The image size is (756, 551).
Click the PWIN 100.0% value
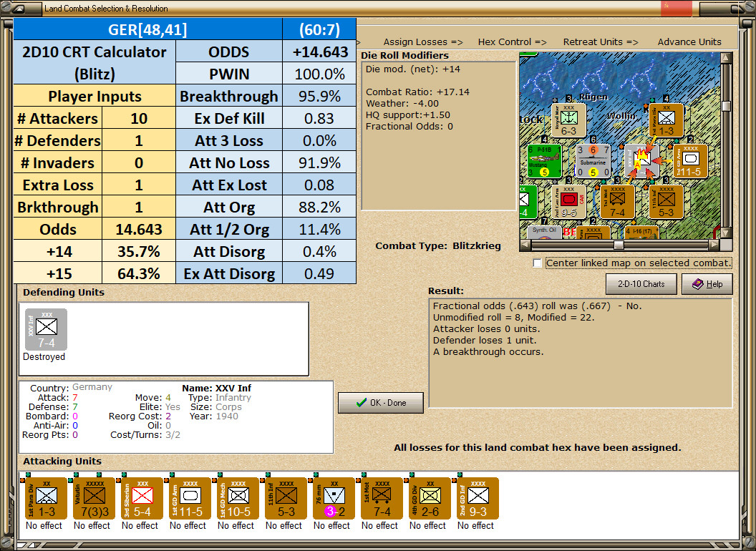pyautogui.click(x=320, y=74)
